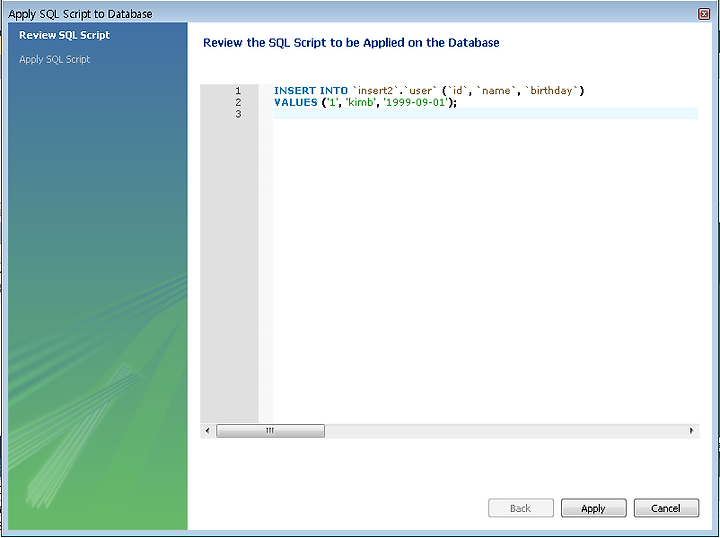Select the Apply SQL Script step

(x=55, y=60)
